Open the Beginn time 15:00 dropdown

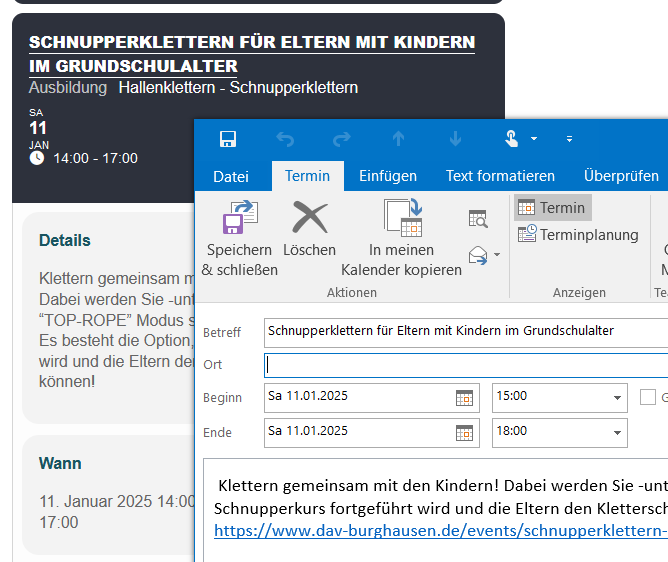click(617, 398)
